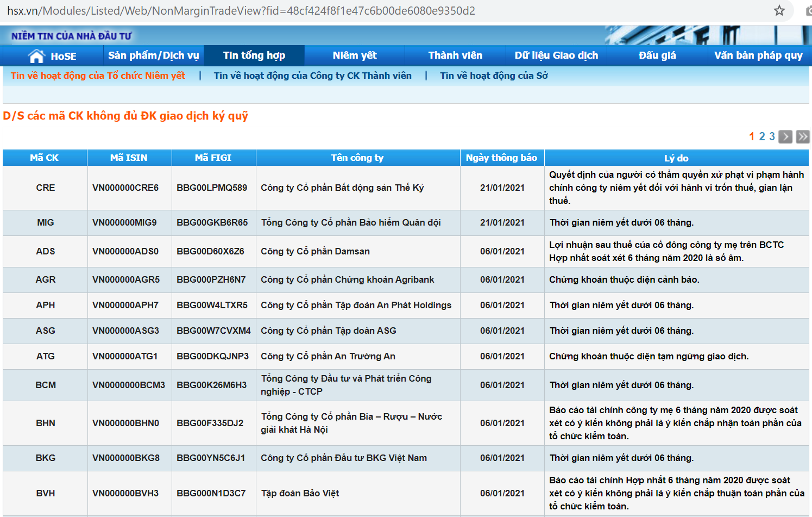The width and height of the screenshot is (812, 517).
Task: Go to next page arrow in pagination
Action: (785, 136)
